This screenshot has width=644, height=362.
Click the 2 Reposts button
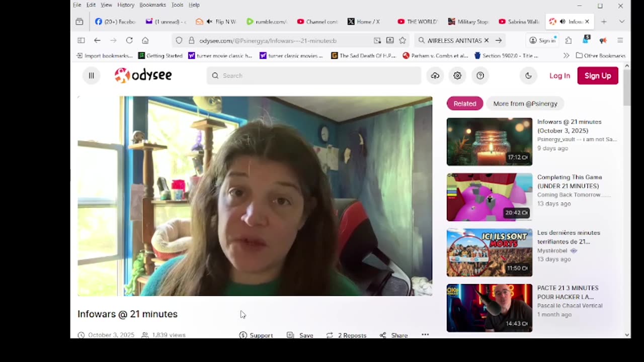pos(346,335)
